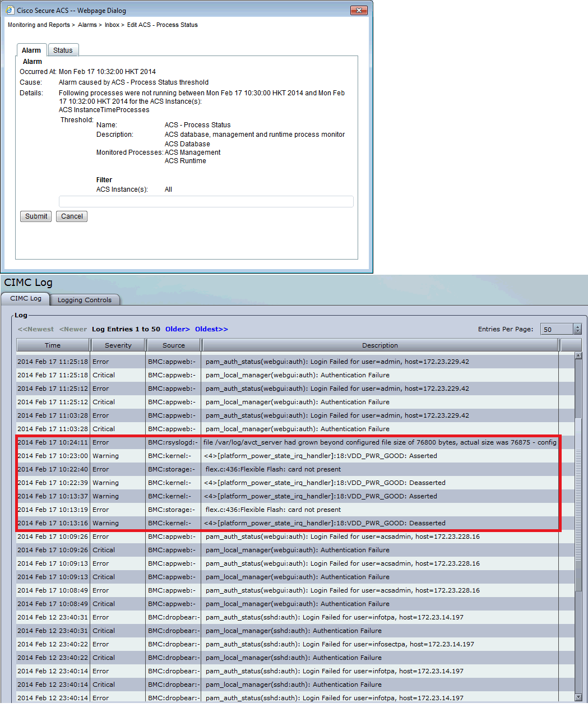Select the rsyslogd file size error description
This screenshot has height=712, width=588.
[x=380, y=442]
